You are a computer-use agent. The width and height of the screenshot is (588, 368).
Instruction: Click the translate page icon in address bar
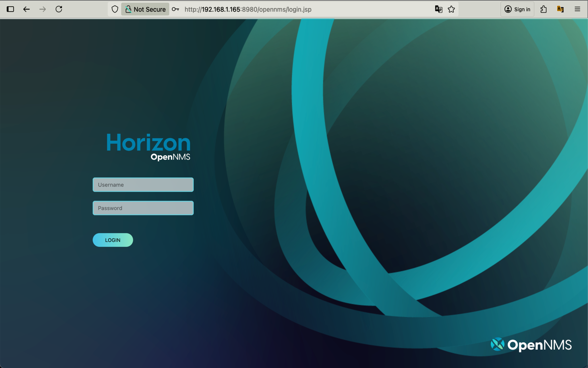tap(438, 9)
